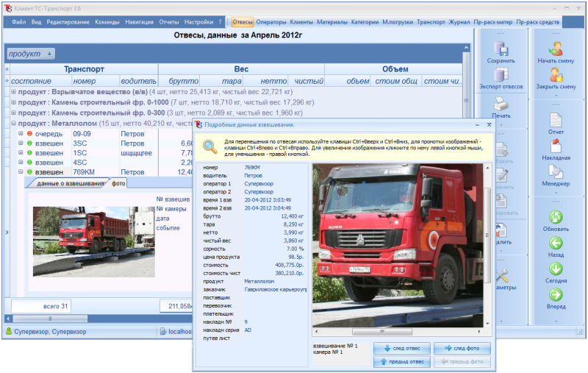Open the Редактирование menu
This screenshot has width=588, height=373.
coord(68,22)
